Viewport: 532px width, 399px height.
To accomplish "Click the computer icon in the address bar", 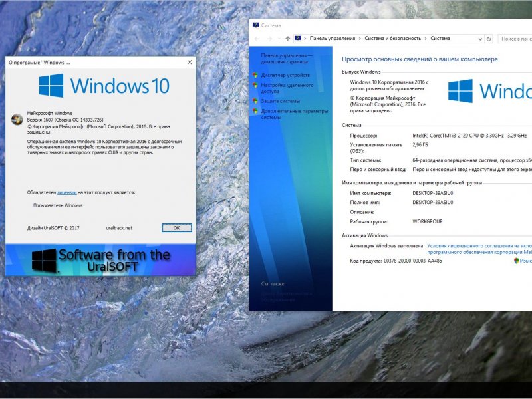I will (298, 39).
